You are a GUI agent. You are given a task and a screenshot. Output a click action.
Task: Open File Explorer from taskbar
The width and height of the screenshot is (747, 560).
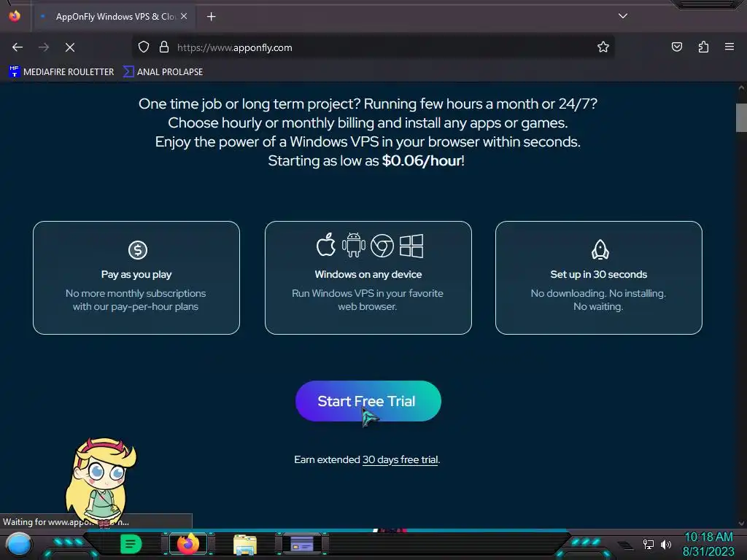[245, 545]
